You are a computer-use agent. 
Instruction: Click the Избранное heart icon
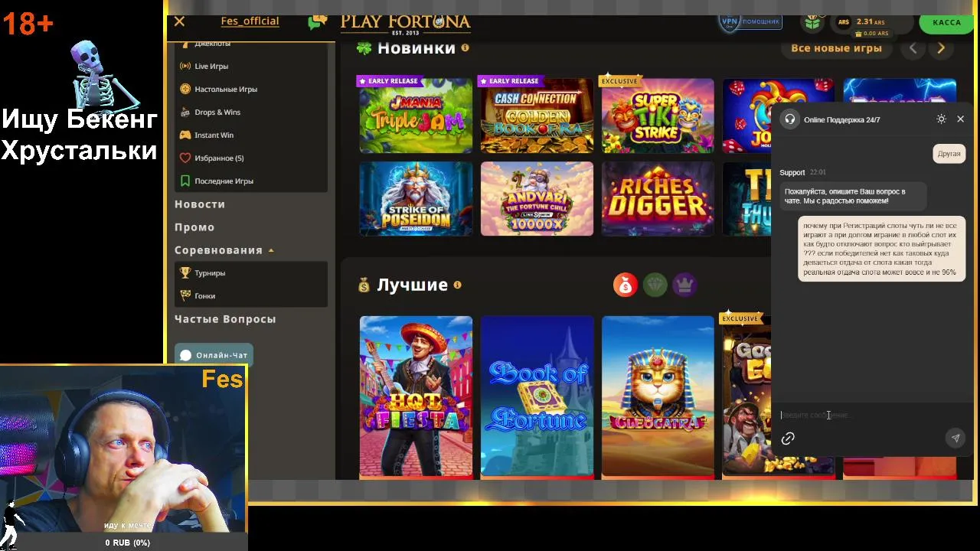click(x=185, y=158)
